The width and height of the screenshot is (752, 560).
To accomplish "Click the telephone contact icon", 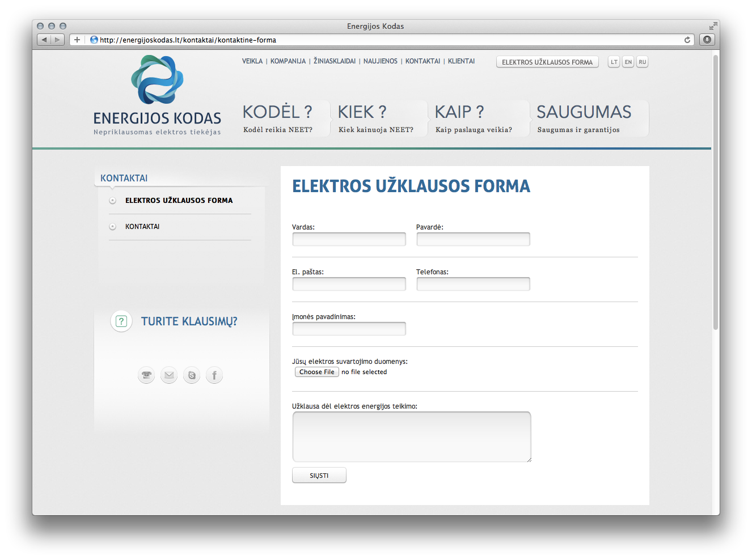I will tap(146, 375).
